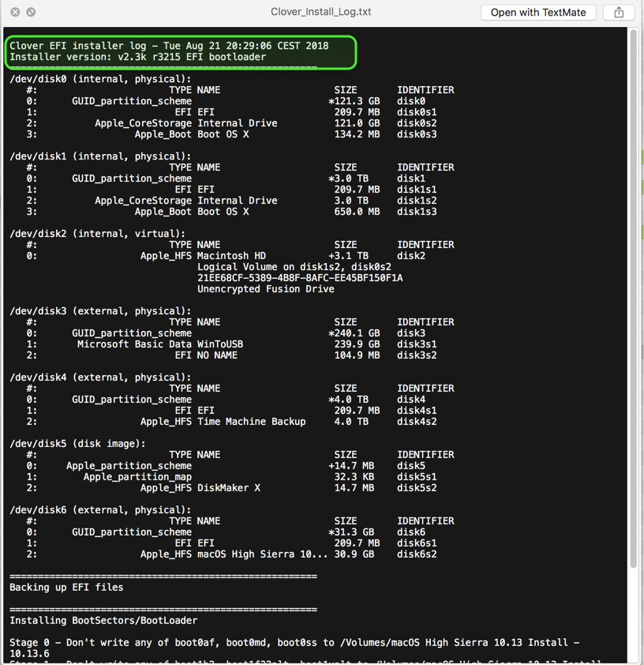Click the /dev/disk4 (external, physical) header

tap(100, 377)
